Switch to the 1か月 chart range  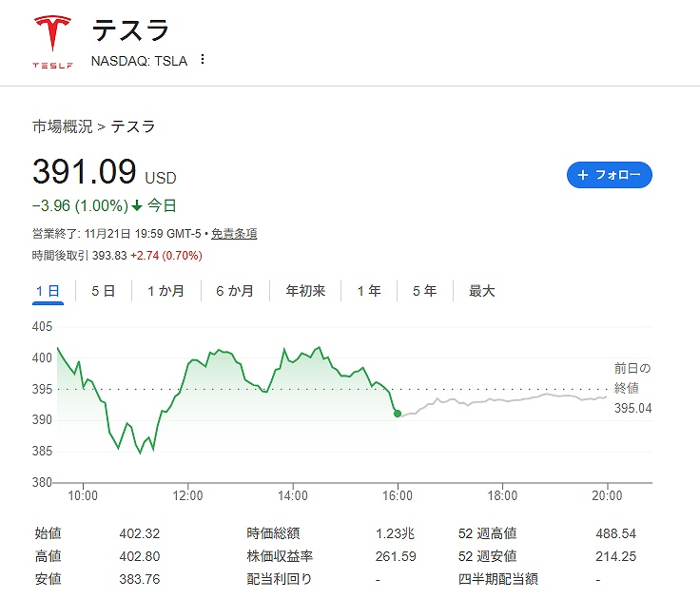[165, 291]
